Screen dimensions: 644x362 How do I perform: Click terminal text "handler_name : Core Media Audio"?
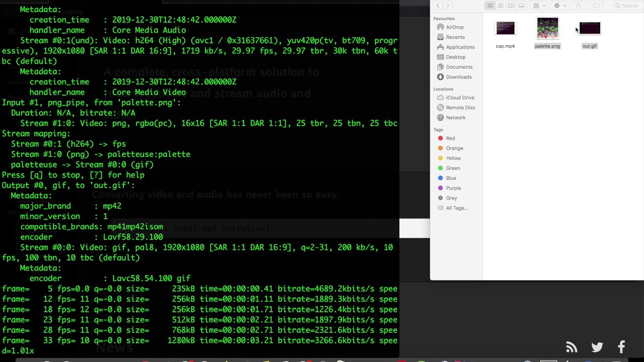(x=108, y=30)
